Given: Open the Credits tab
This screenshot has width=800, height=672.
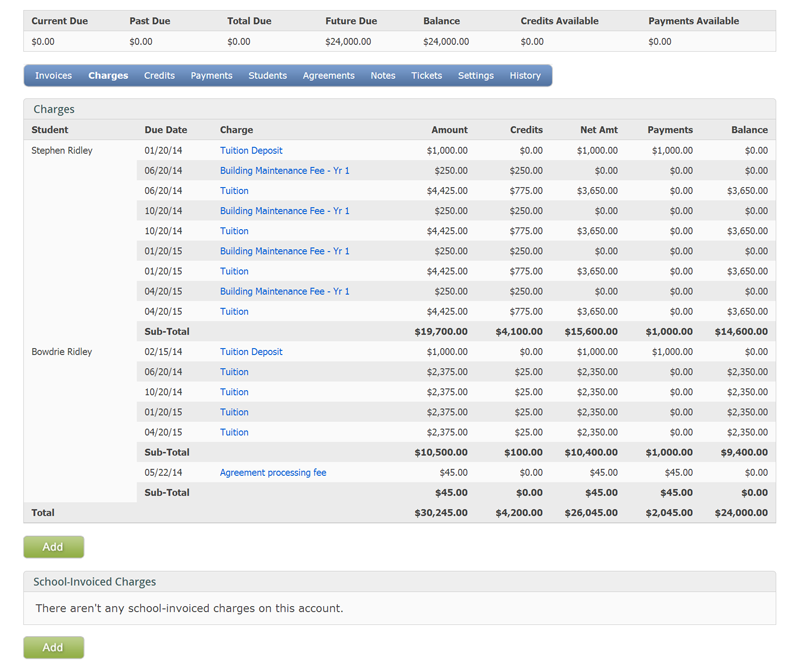Looking at the screenshot, I should coord(159,75).
